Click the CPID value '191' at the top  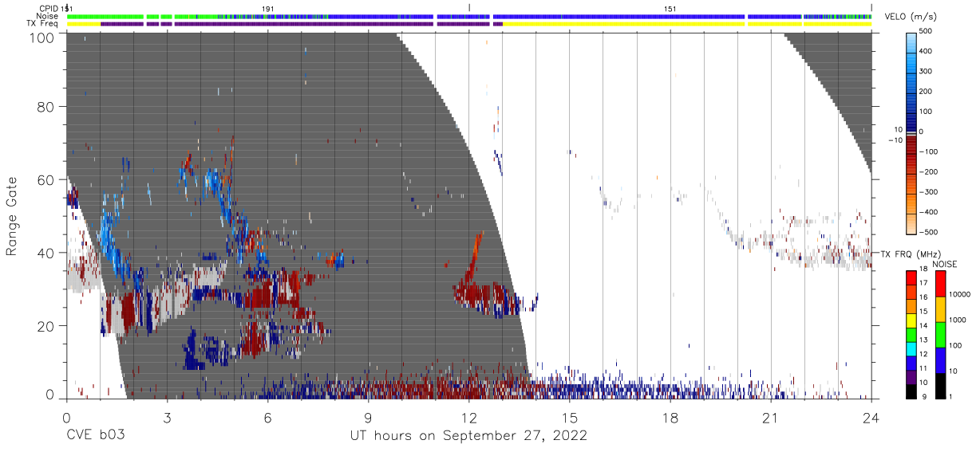click(268, 9)
